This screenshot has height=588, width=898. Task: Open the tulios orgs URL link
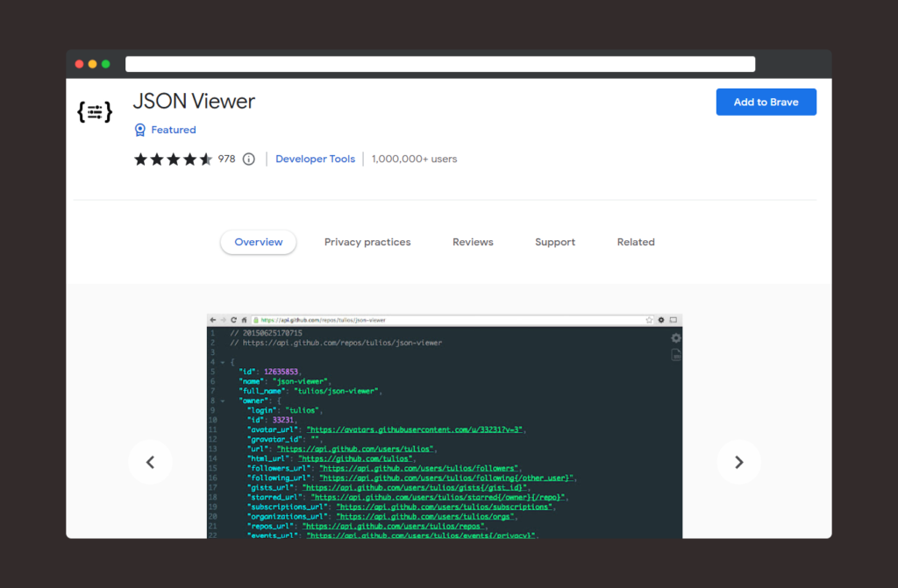click(425, 516)
